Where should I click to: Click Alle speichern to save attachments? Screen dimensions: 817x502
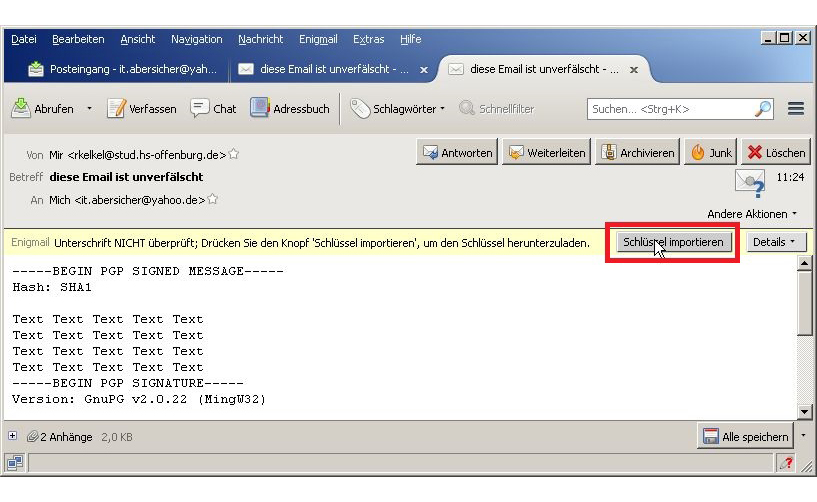point(745,437)
